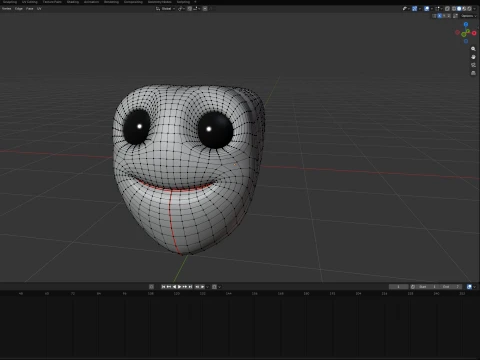
Task: Click the zoom view magnifier icon
Action: pyautogui.click(x=473, y=49)
